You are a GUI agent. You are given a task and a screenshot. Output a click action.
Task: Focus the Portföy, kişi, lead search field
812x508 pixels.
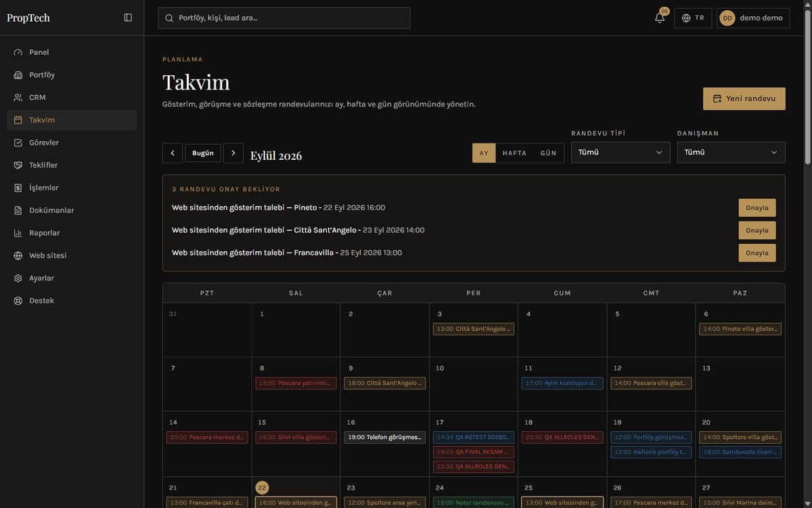[284, 18]
